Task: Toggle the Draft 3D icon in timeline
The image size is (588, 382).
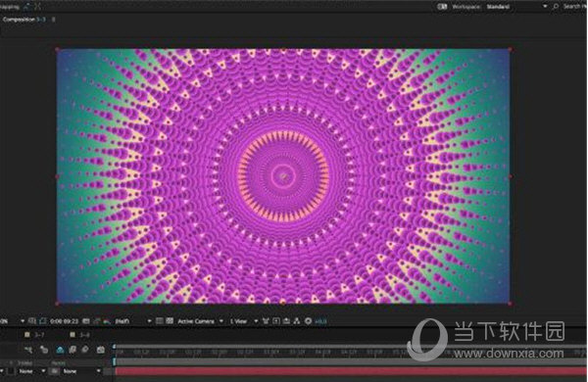Action: 44,350
